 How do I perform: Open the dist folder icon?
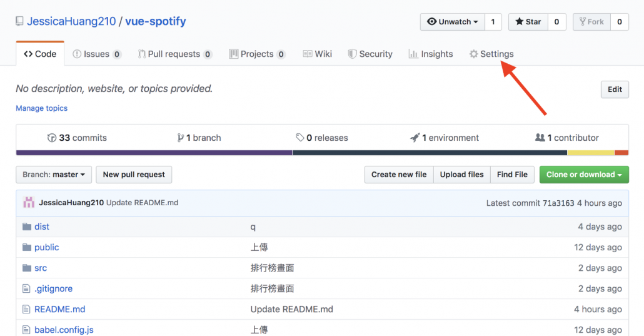coord(27,227)
